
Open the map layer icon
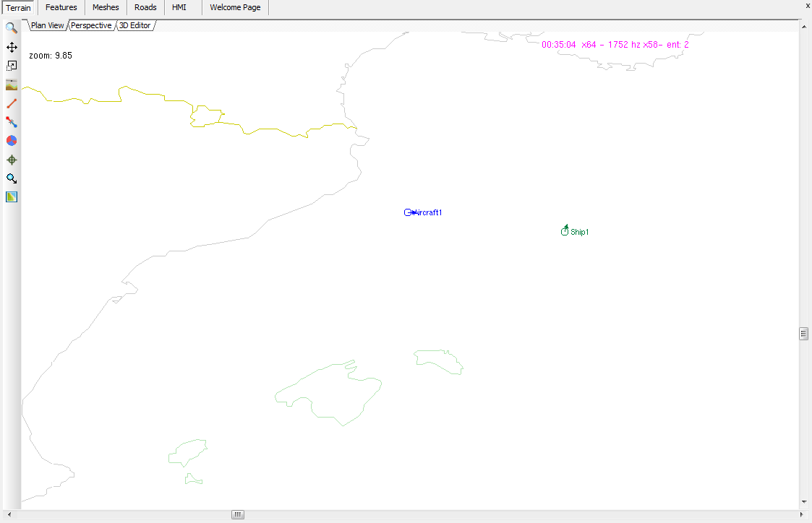(x=12, y=197)
